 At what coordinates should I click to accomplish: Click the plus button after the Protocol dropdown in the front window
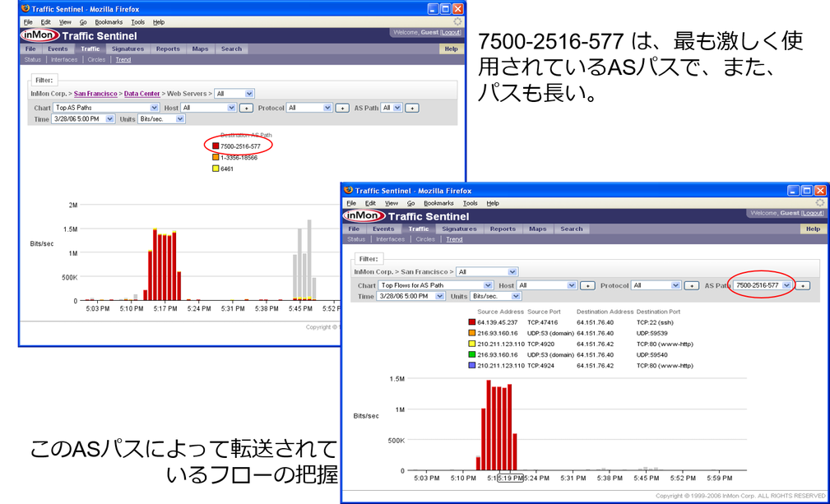click(691, 285)
